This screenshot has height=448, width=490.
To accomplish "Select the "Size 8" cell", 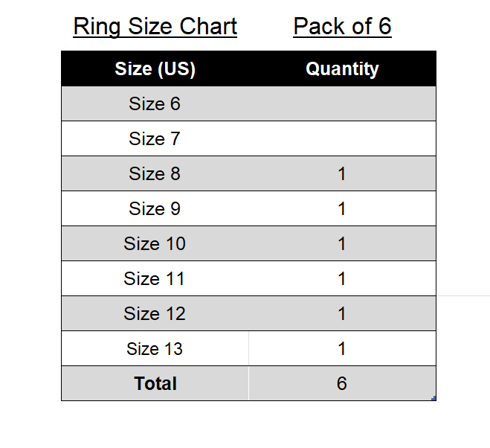I will tap(155, 174).
